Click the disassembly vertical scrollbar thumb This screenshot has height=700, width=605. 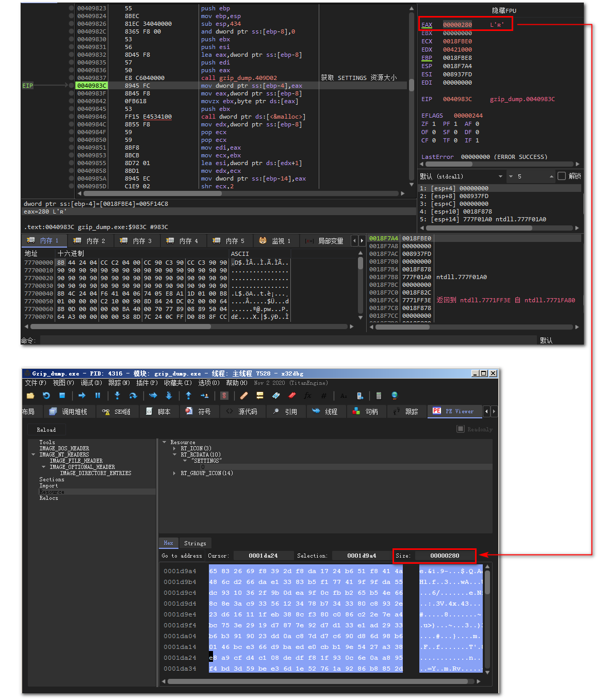tap(411, 85)
